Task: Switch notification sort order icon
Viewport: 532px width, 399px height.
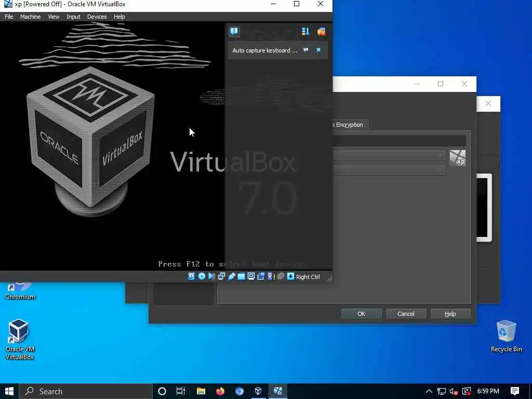Action: (x=305, y=32)
